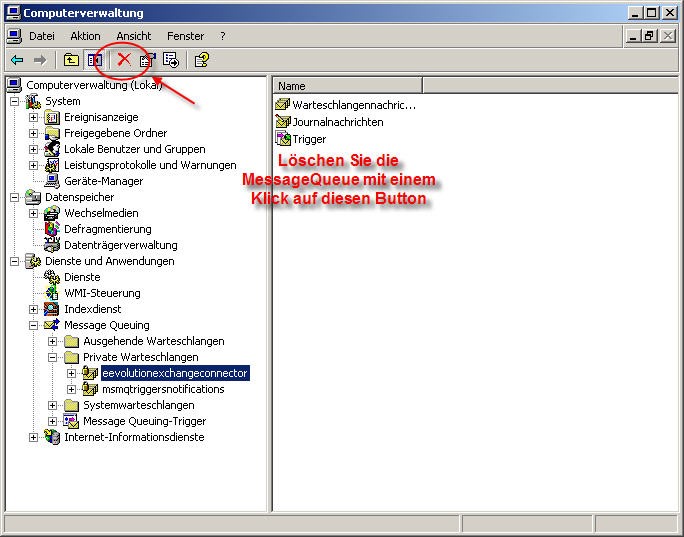Expand msmqtriggersnotifications queue
The image size is (684, 537).
point(71,389)
